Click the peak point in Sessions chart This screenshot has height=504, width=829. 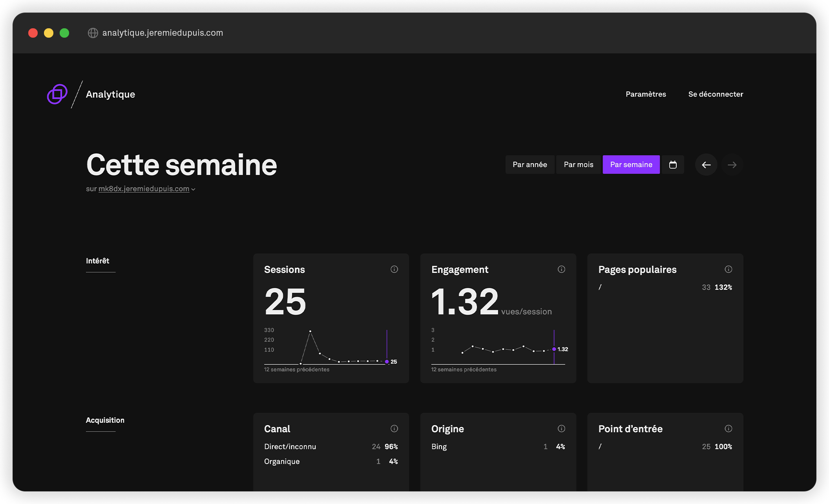310,331
